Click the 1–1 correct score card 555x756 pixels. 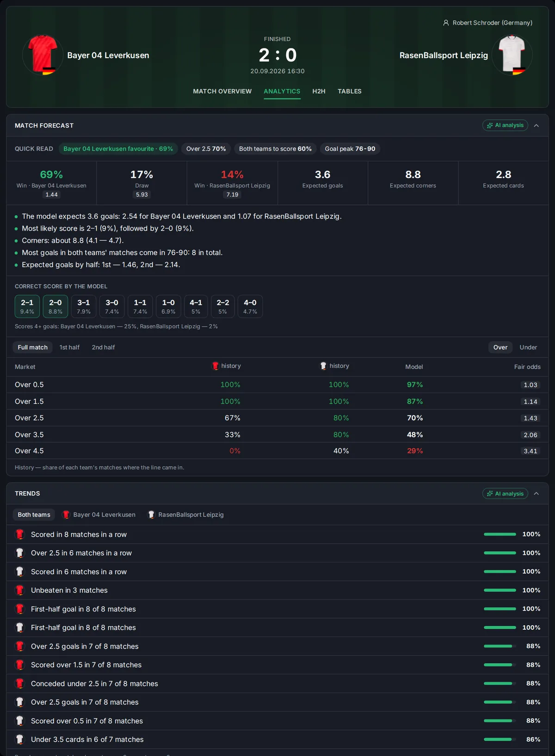[x=140, y=306]
